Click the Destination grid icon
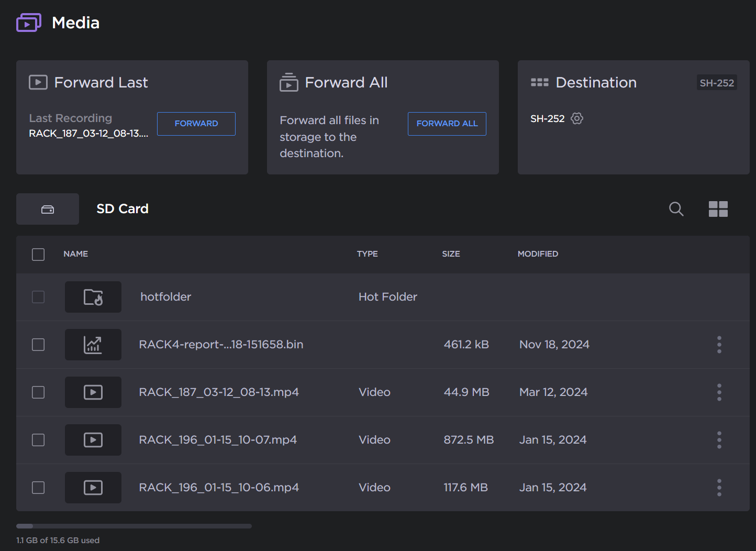Viewport: 756px width, 551px height. click(x=540, y=82)
